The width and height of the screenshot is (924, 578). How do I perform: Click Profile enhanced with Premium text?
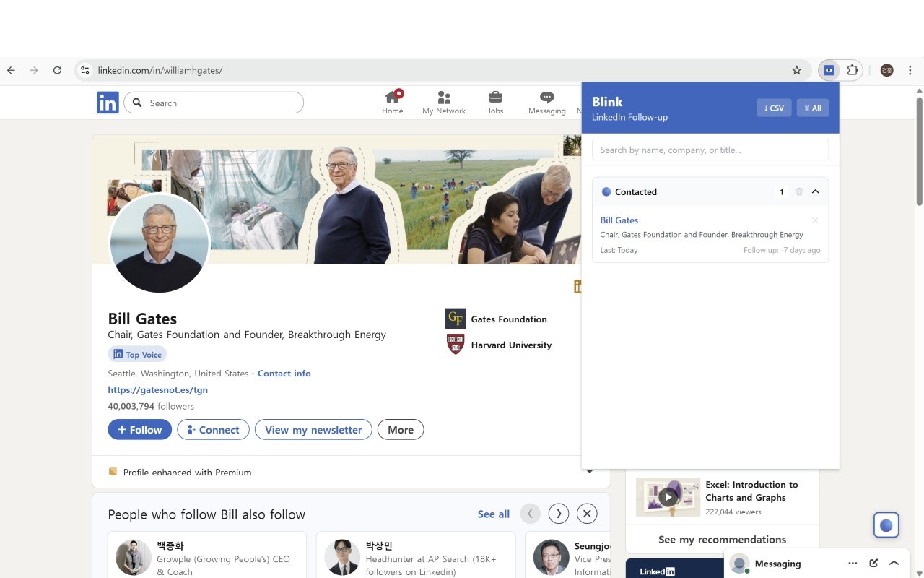[188, 472]
